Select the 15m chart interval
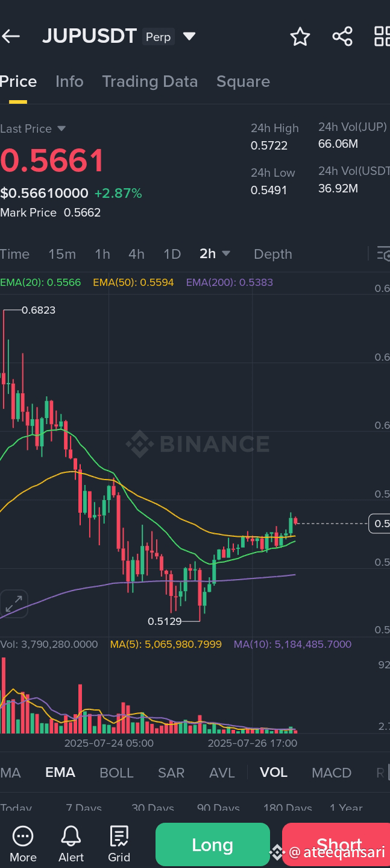 pos(62,254)
